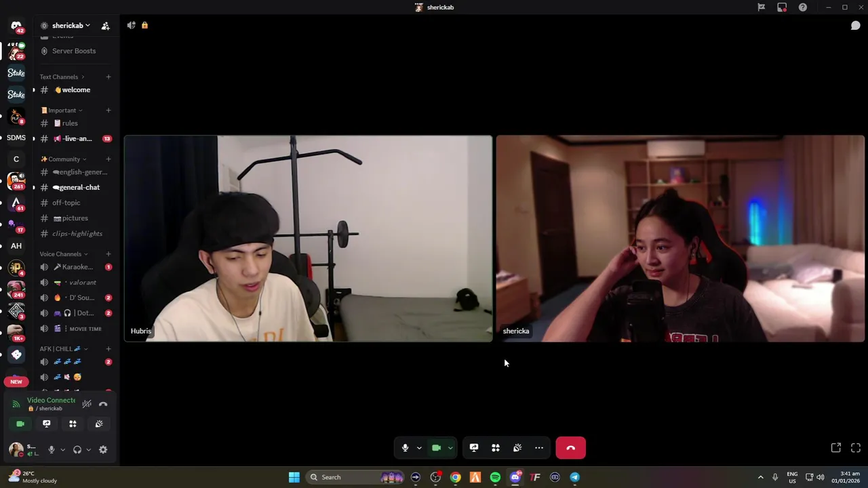
Task: Collapse the Important category
Action: pos(62,110)
